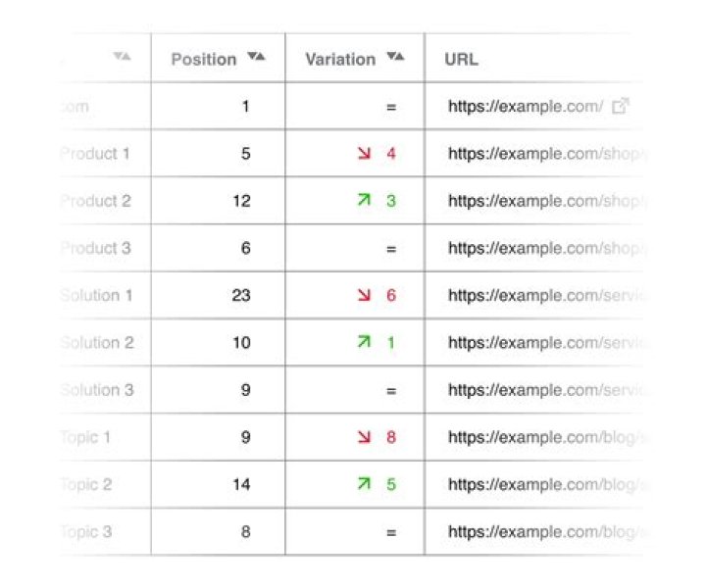Click the red down arrow in Topic 1 row
This screenshot has width=706, height=588.
364,437
